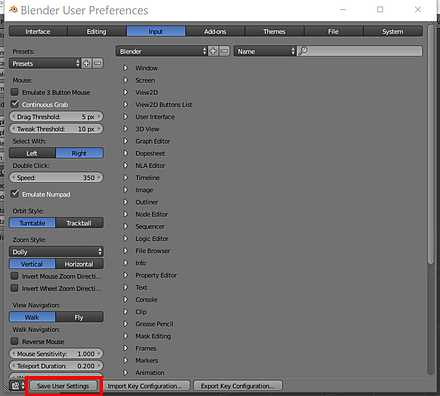Disable Continuous Grab checkbox
This screenshot has height=396, width=440.
coord(14,104)
